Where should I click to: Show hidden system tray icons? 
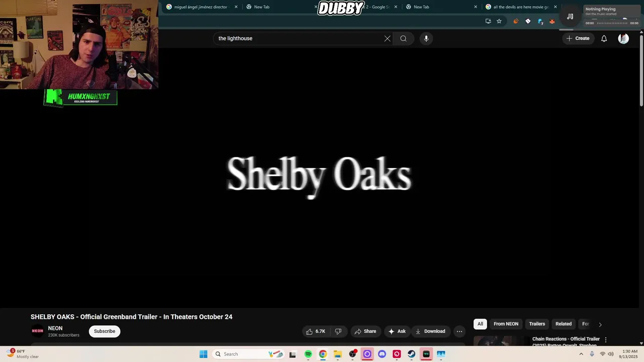click(x=581, y=354)
